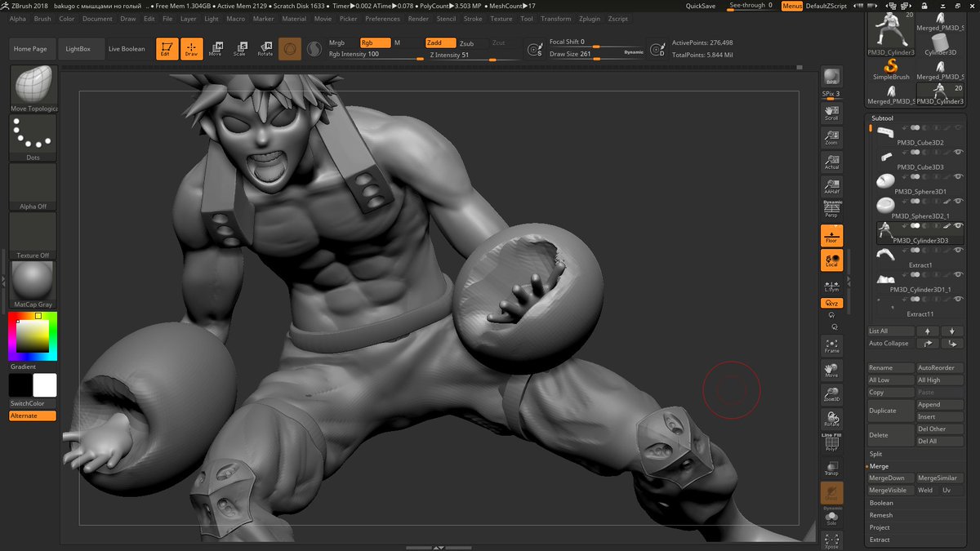Click the BPR render icon
The height and width of the screenshot is (551, 980).
(x=831, y=77)
